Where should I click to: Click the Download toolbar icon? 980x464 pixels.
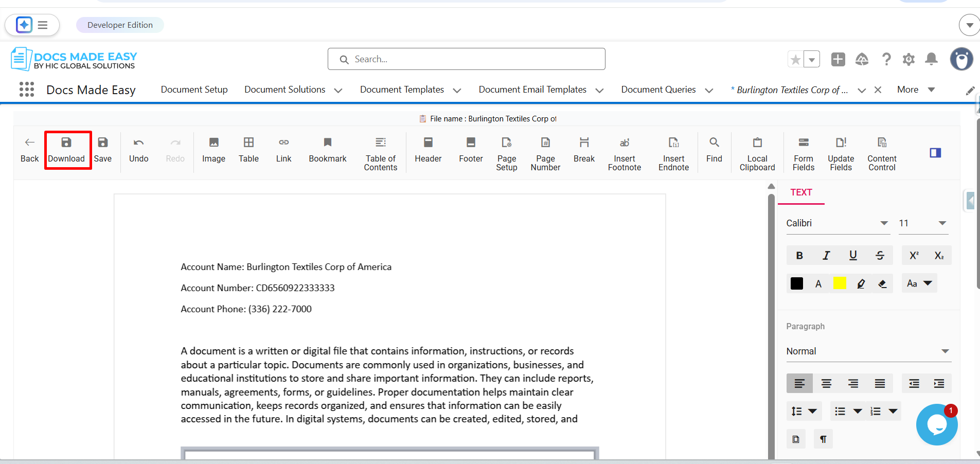pos(66,150)
